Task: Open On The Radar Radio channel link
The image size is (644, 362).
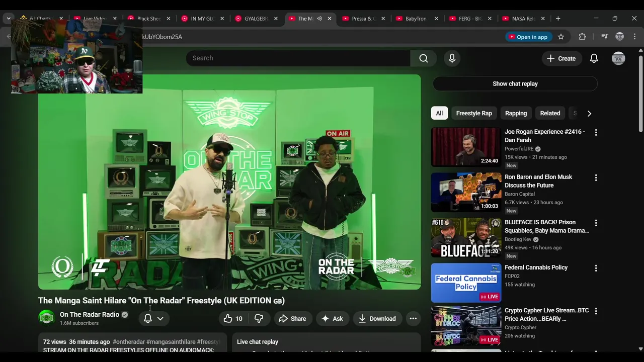Action: pos(90,314)
